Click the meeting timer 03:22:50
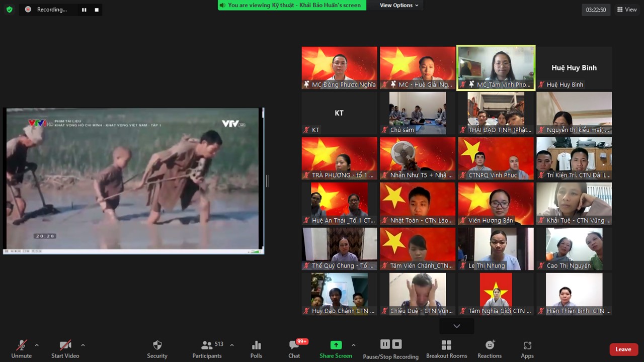This screenshot has width=644, height=362. (596, 10)
